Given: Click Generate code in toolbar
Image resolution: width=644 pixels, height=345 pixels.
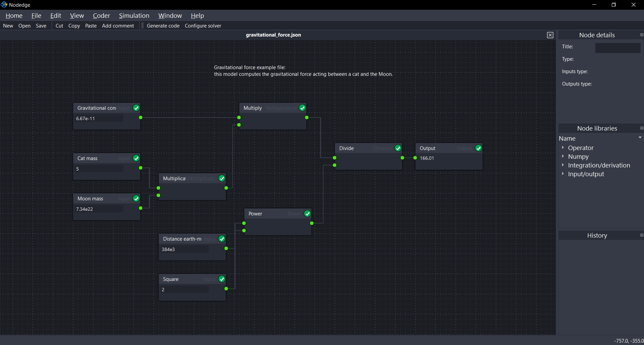Looking at the screenshot, I should 163,26.
